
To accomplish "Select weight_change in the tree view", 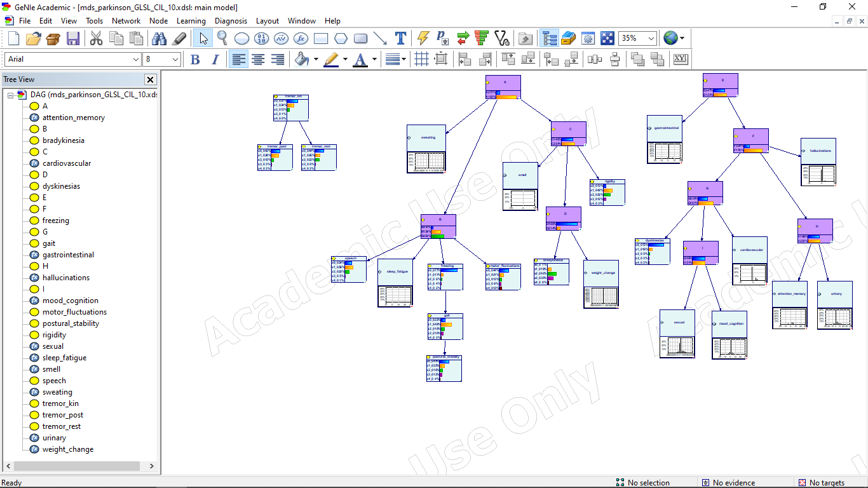I will [x=67, y=449].
